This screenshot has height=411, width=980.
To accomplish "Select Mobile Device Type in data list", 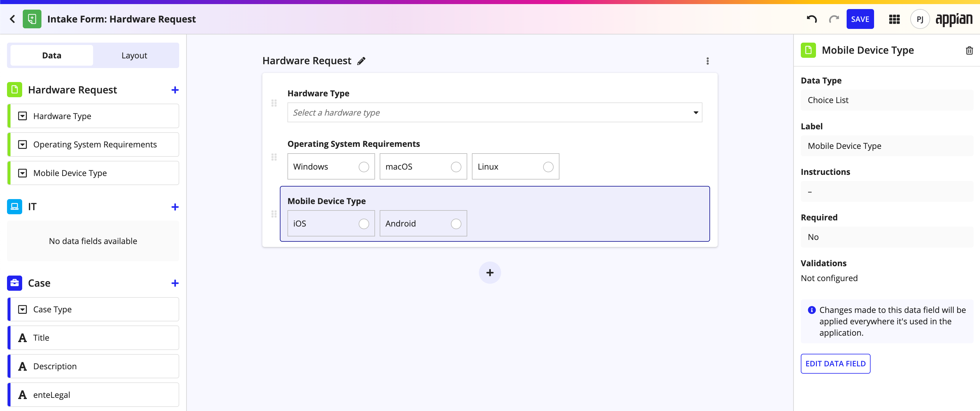I will (x=93, y=173).
